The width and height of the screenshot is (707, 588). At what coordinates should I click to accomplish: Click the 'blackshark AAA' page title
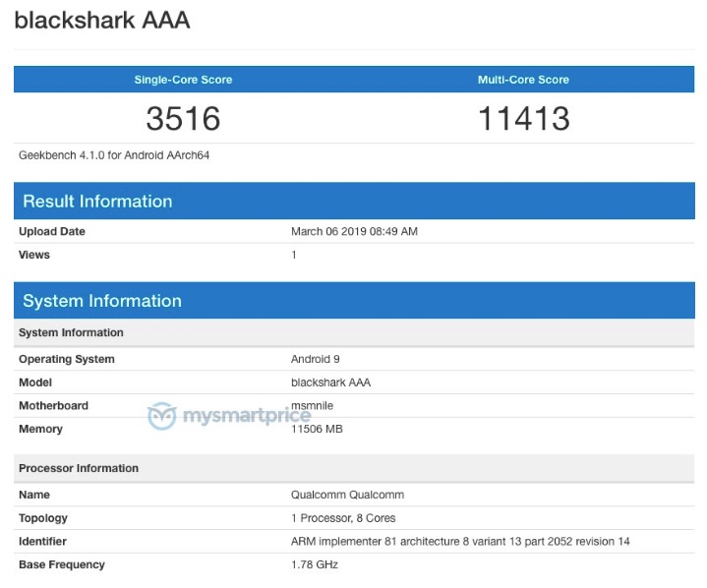coord(102,21)
